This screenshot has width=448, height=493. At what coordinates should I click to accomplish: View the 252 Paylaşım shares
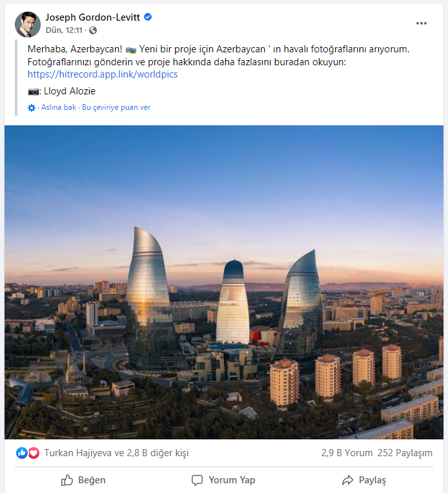[x=405, y=453]
